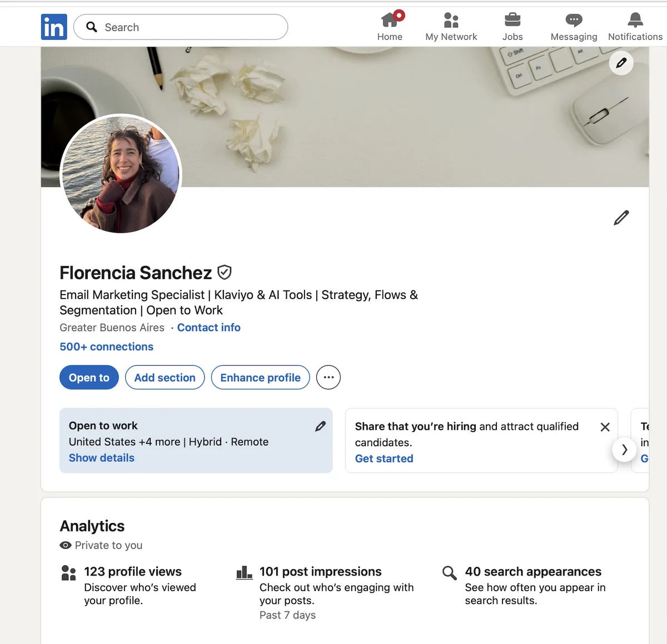667x644 pixels.
Task: View 500+ connections
Action: [x=107, y=347]
